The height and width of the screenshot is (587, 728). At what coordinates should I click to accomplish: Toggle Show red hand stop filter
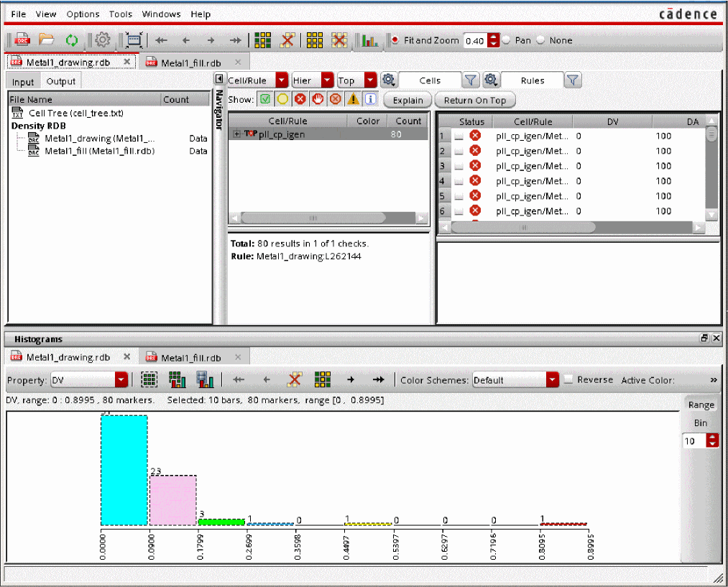[x=318, y=99]
